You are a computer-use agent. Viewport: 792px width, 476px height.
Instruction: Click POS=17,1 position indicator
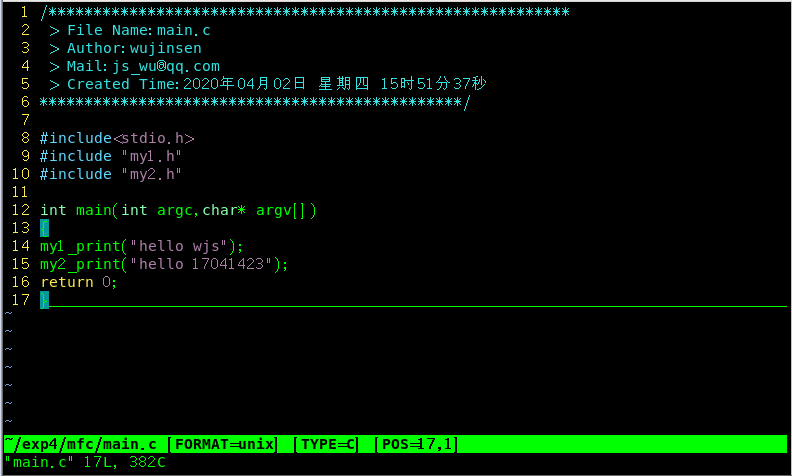click(415, 444)
